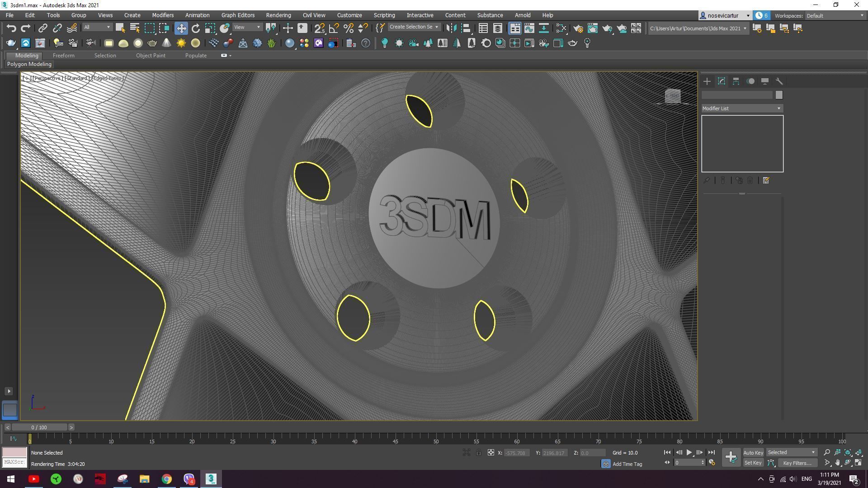Click the pink MAXScript listener swatch
This screenshot has height=488, width=868.
click(14, 452)
